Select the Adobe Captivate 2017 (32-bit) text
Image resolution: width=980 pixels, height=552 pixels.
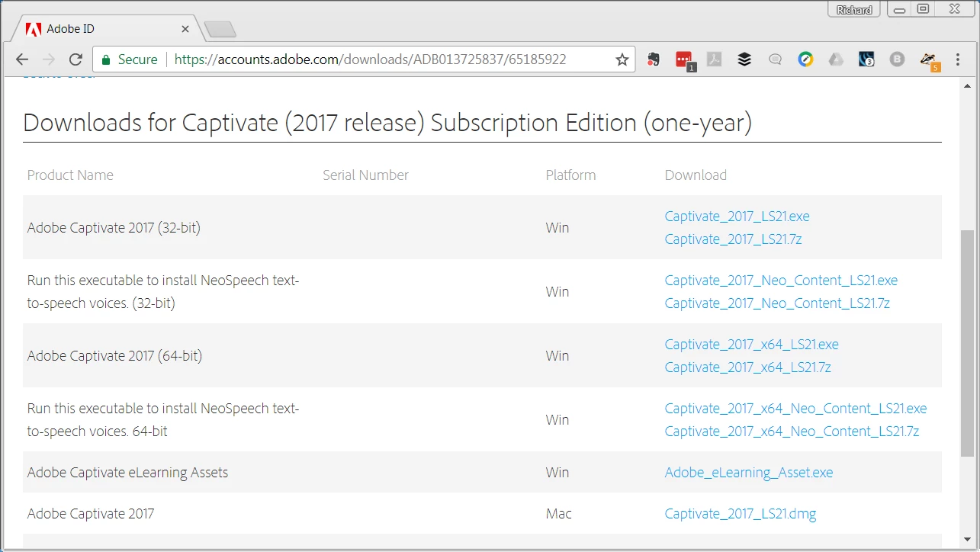[114, 228]
